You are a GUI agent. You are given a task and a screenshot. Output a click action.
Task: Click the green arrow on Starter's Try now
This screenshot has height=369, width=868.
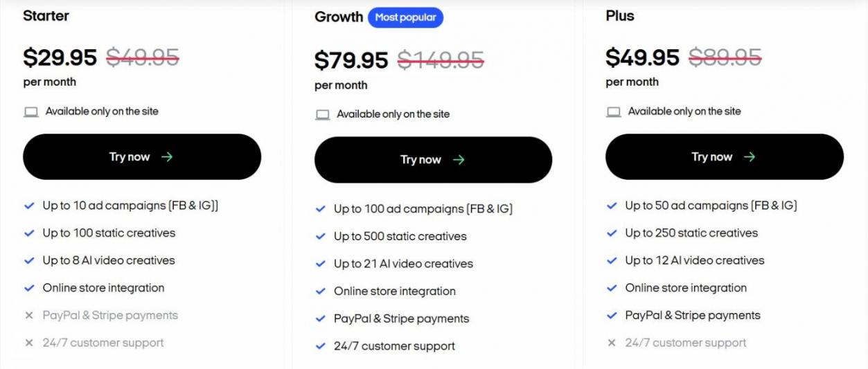pyautogui.click(x=167, y=156)
